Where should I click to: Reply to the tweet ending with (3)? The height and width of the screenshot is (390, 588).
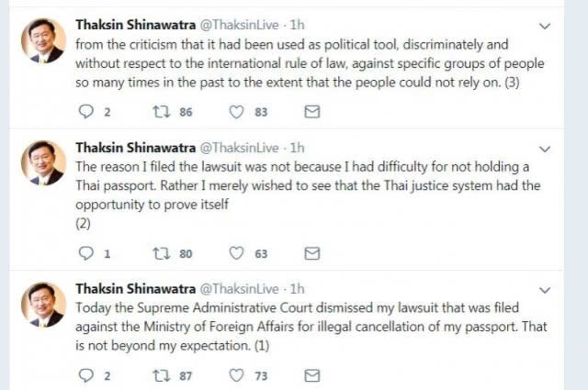pyautogui.click(x=85, y=112)
